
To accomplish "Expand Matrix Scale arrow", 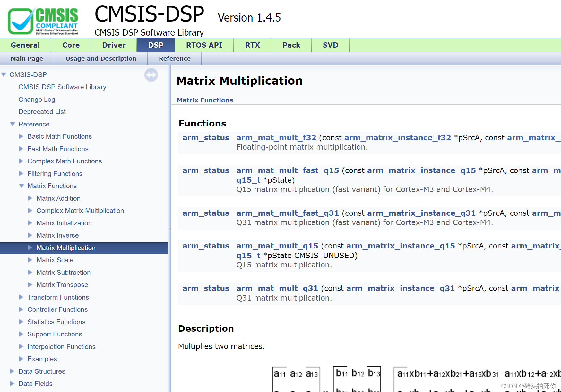I will pos(30,260).
